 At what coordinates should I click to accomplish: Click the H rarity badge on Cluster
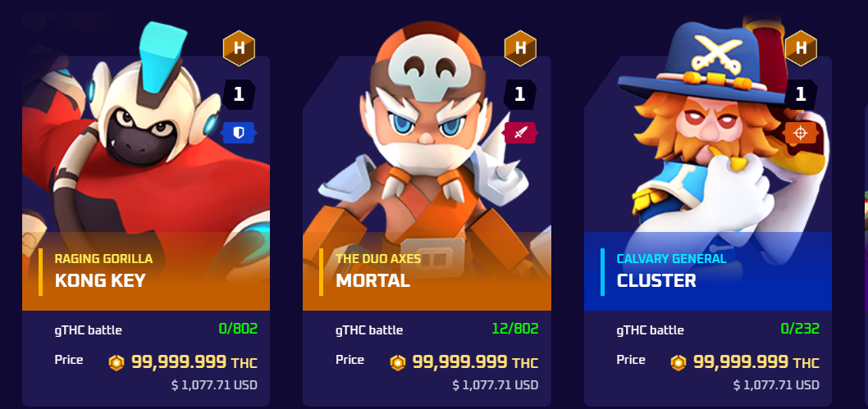pos(801,48)
